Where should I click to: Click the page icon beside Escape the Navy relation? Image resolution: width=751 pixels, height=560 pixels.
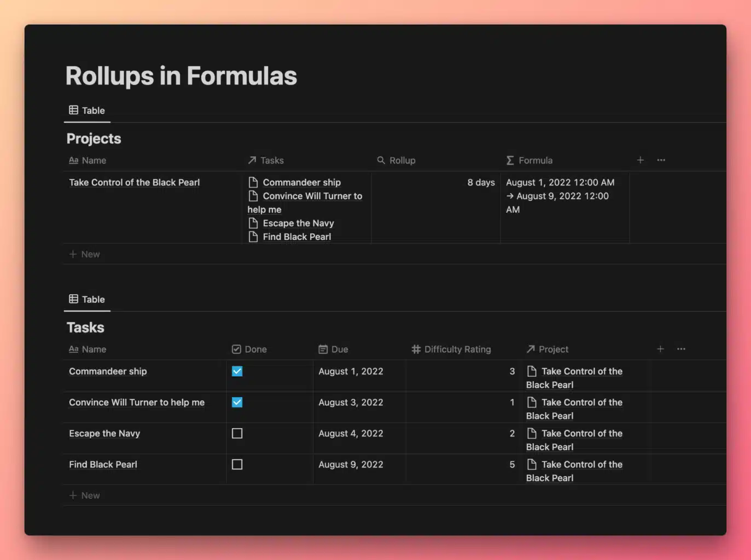tap(253, 223)
